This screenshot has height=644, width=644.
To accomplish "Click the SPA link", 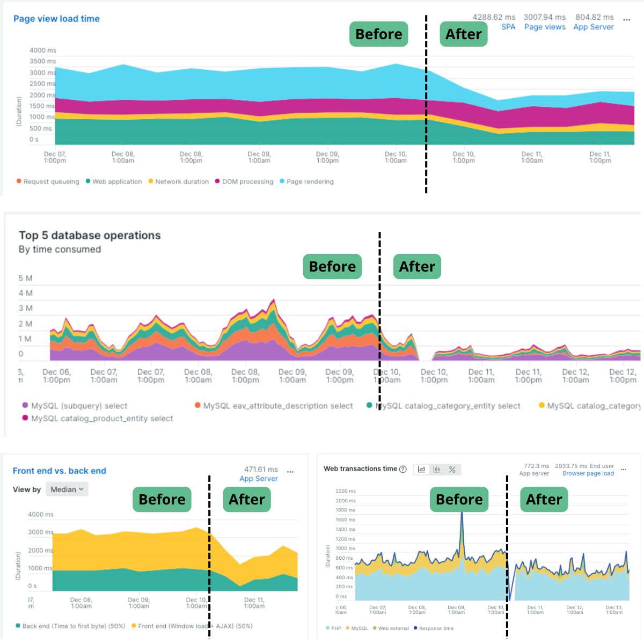I will point(508,27).
